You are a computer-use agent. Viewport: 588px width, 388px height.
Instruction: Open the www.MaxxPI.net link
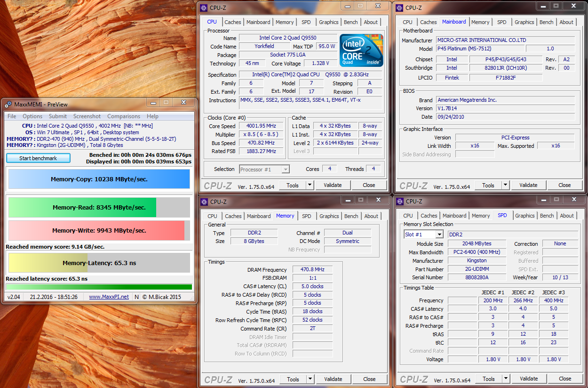coord(109,297)
